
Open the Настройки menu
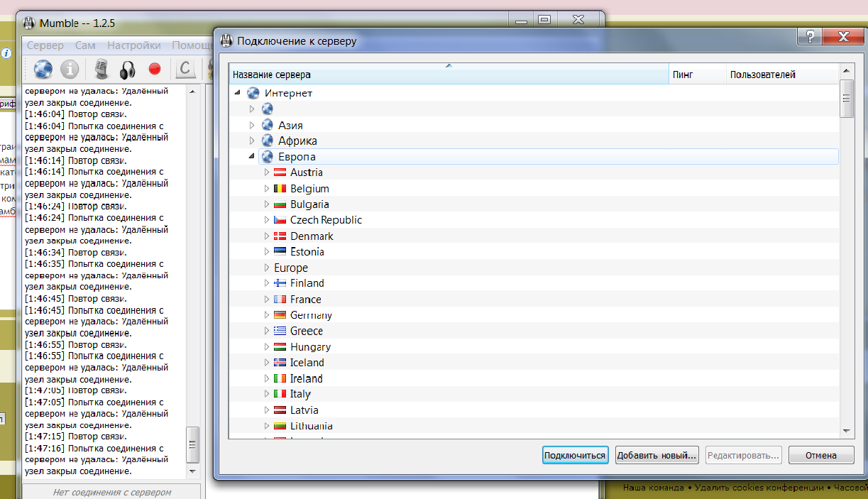133,45
